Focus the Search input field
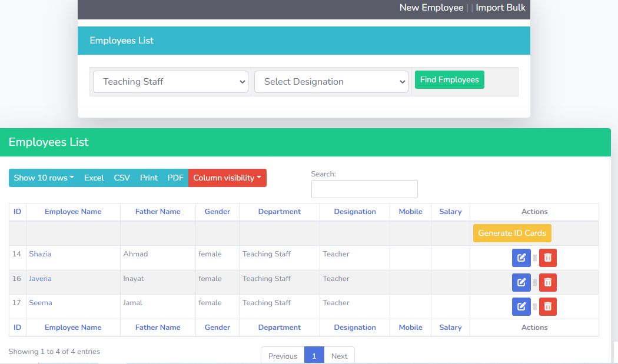The height and width of the screenshot is (364, 618). tap(364, 189)
